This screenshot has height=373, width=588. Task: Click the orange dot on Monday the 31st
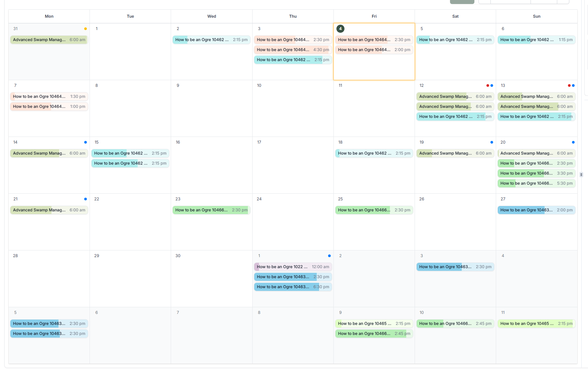[86, 29]
